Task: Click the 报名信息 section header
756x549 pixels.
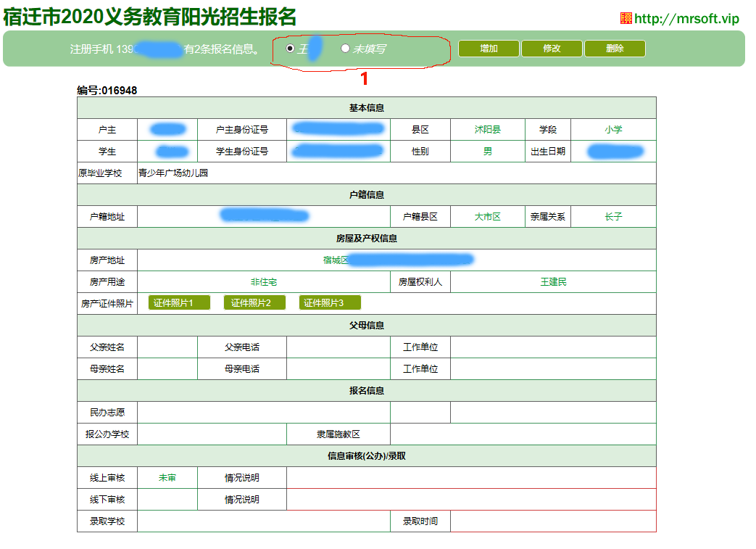Action: click(x=367, y=391)
